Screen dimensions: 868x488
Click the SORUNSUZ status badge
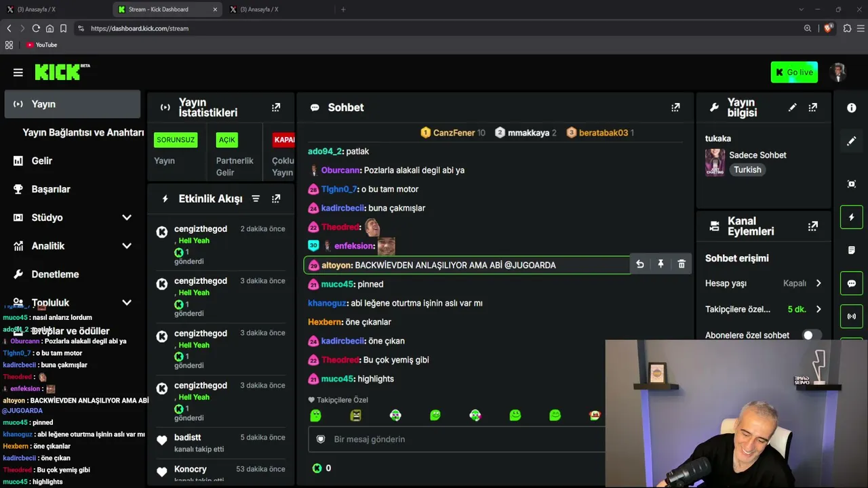[176, 140]
